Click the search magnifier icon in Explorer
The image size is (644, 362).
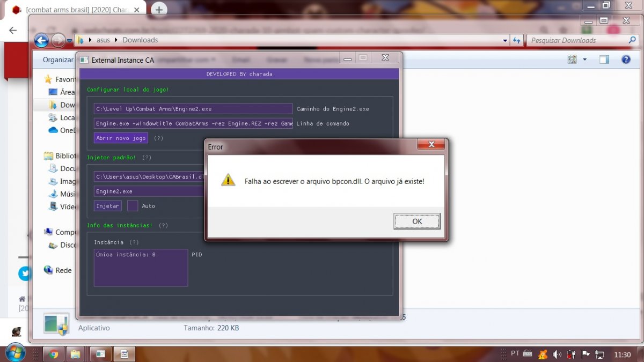click(x=632, y=40)
